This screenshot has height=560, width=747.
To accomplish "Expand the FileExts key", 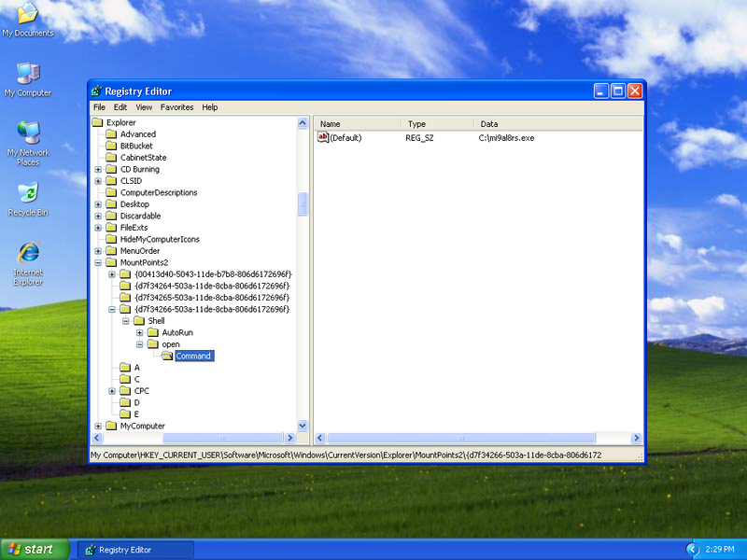I will click(98, 228).
